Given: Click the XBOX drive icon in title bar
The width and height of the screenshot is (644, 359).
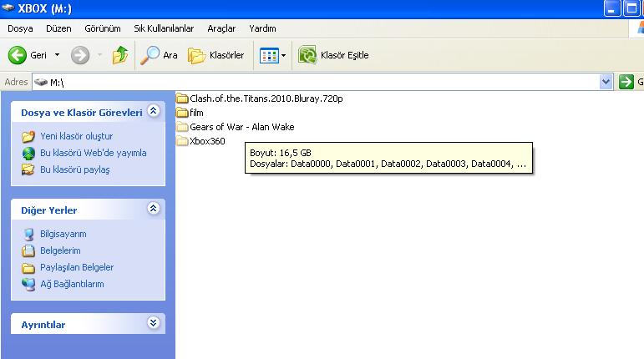Looking at the screenshot, I should pos(8,8).
